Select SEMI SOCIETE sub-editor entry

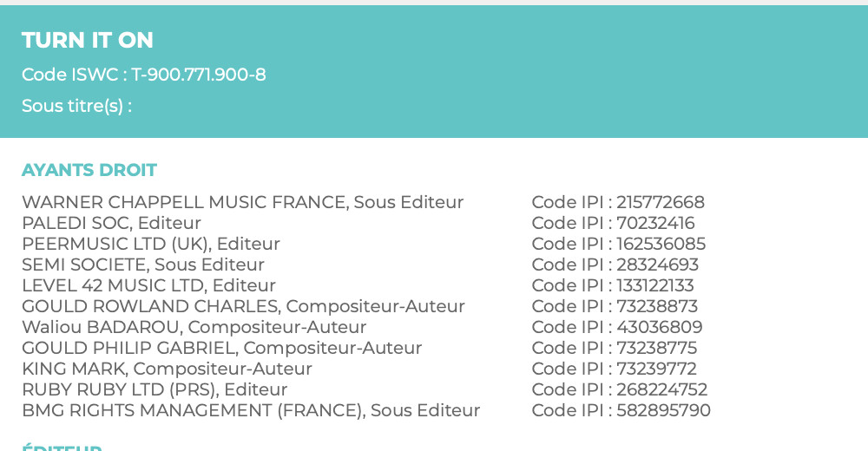[143, 265]
